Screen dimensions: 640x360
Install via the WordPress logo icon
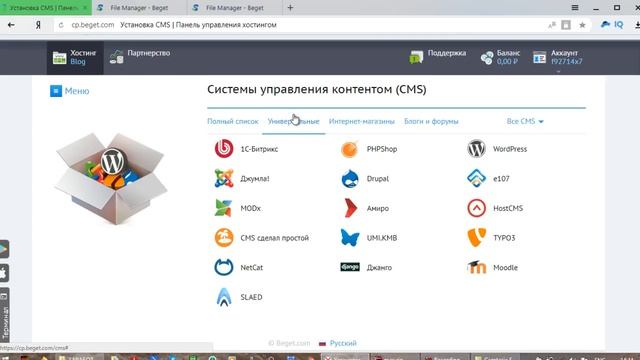[x=476, y=149]
